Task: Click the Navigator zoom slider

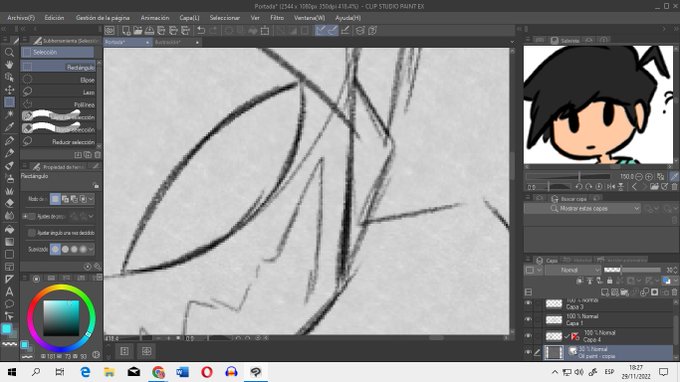Action: pyautogui.click(x=568, y=176)
